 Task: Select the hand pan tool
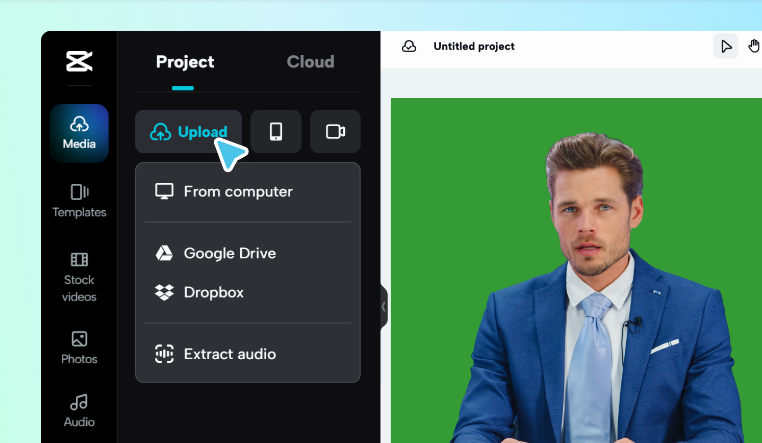[754, 46]
